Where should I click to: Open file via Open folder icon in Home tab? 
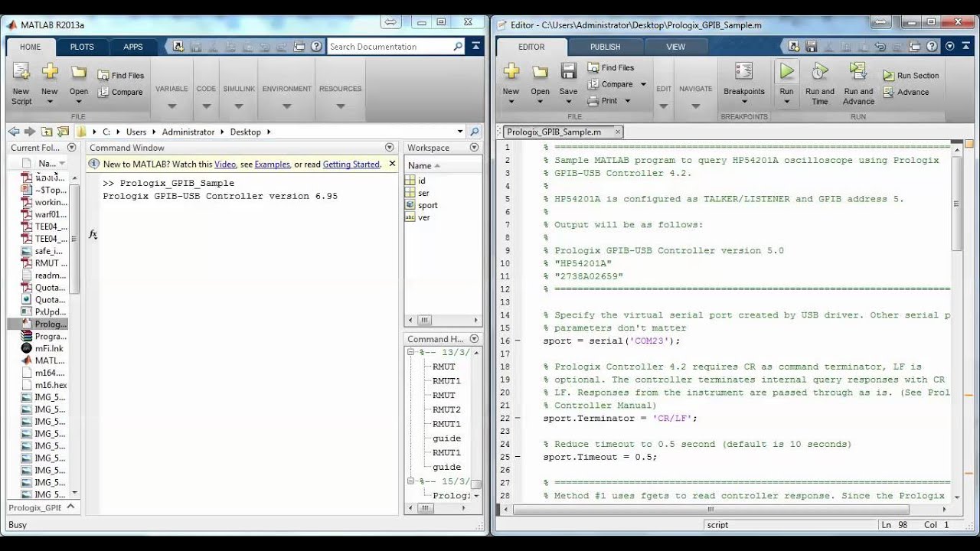(x=79, y=73)
